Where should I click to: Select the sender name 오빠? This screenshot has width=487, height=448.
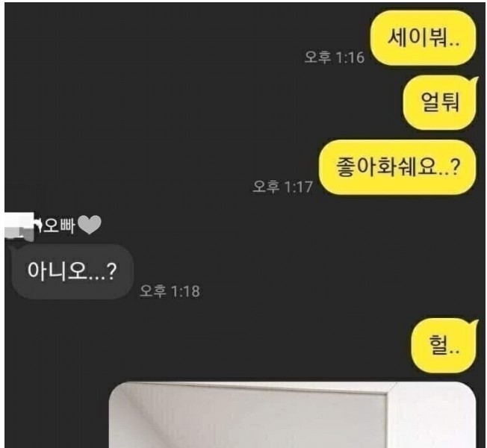(59, 225)
